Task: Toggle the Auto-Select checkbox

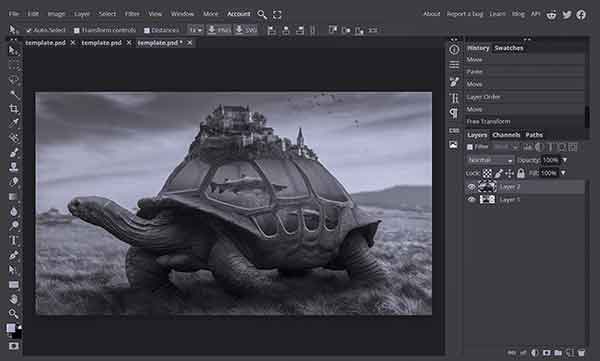Action: coord(29,30)
